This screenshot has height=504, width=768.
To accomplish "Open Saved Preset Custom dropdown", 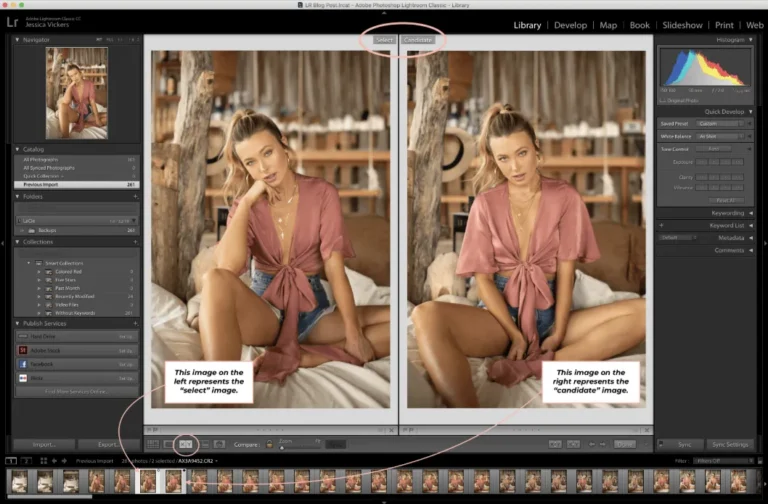I will 720,124.
